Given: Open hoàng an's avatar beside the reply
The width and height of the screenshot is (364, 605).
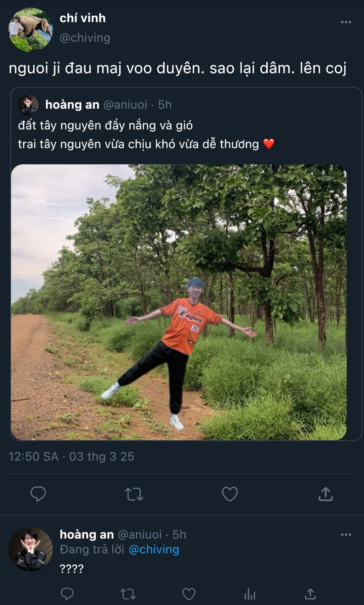Looking at the screenshot, I should tap(31, 549).
